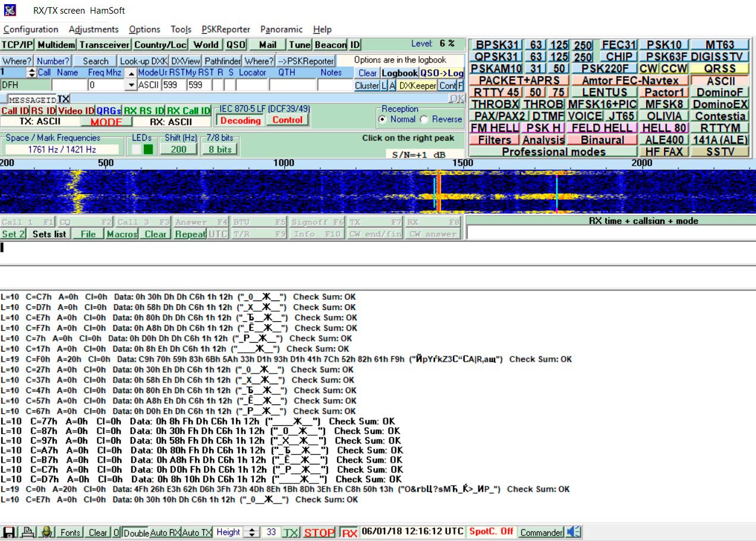Toggle Double height text
The image size is (756, 541).
click(x=136, y=533)
